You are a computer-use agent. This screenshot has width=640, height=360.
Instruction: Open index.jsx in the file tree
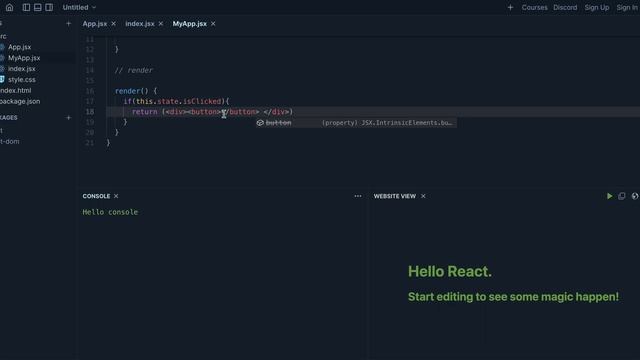(x=21, y=69)
